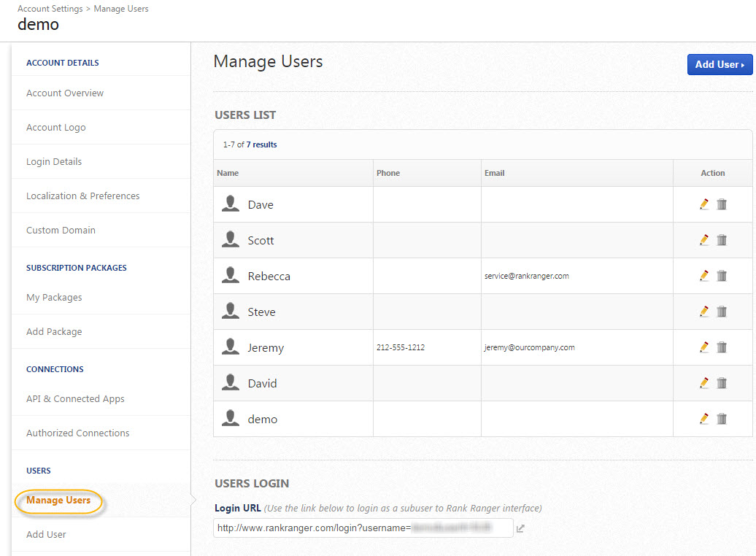The image size is (756, 556).
Task: Go to Account Logo settings
Action: click(x=56, y=128)
